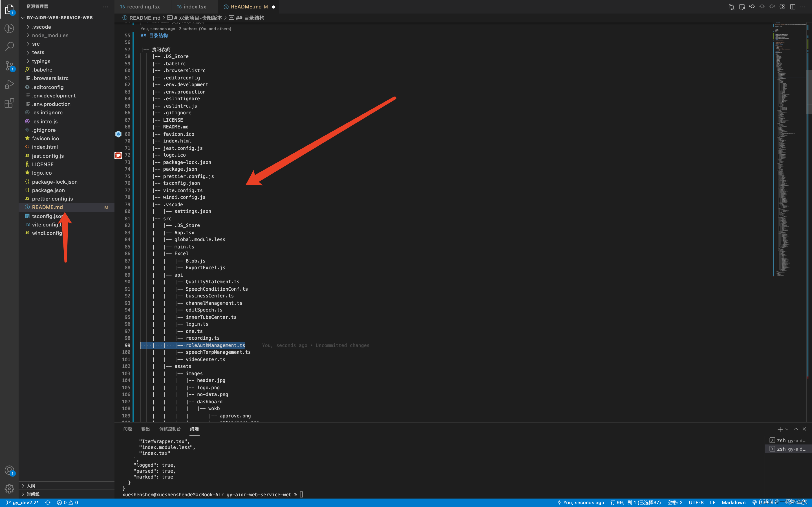The width and height of the screenshot is (812, 507).
Task: Open package.json in the explorer
Action: [x=48, y=190]
